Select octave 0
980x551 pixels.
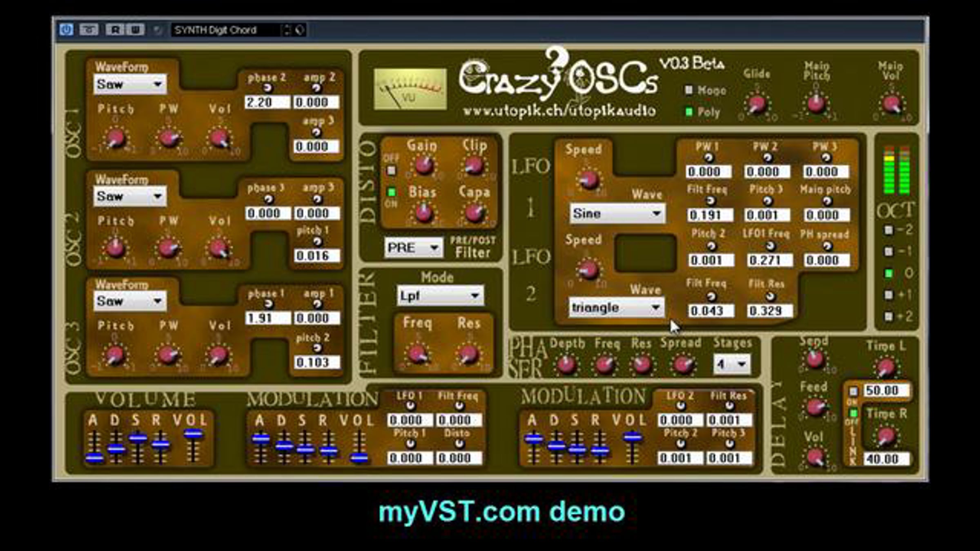point(889,273)
